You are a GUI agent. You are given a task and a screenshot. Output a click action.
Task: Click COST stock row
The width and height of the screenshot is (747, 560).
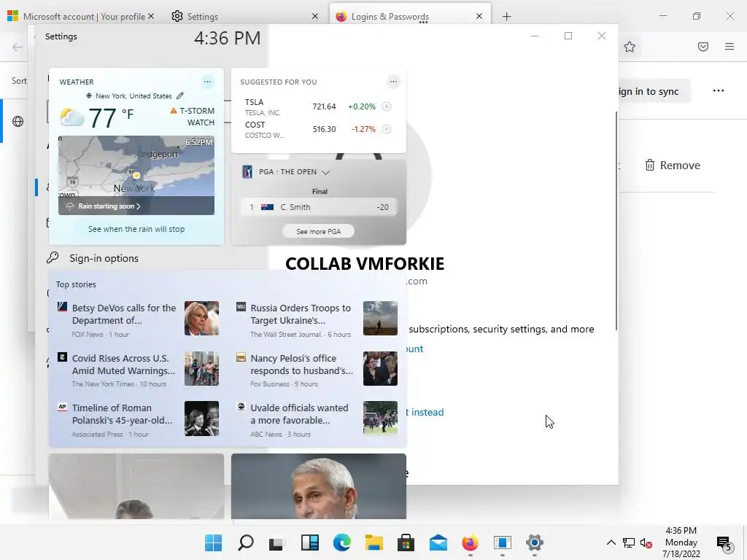[318, 128]
